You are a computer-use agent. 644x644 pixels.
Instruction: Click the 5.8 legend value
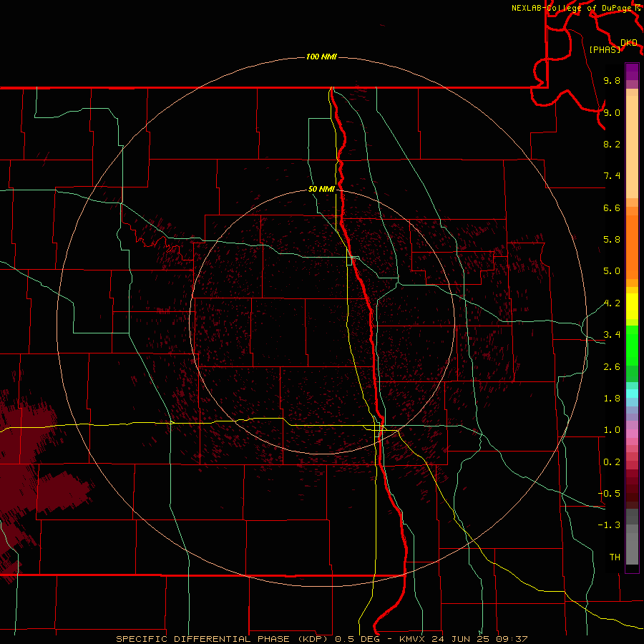point(612,240)
